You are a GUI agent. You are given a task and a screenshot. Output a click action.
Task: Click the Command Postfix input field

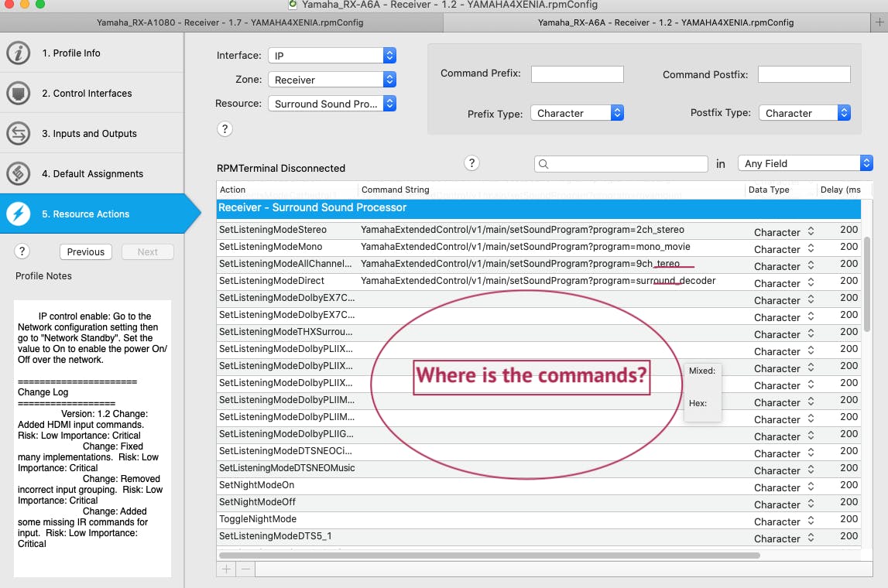coord(804,74)
